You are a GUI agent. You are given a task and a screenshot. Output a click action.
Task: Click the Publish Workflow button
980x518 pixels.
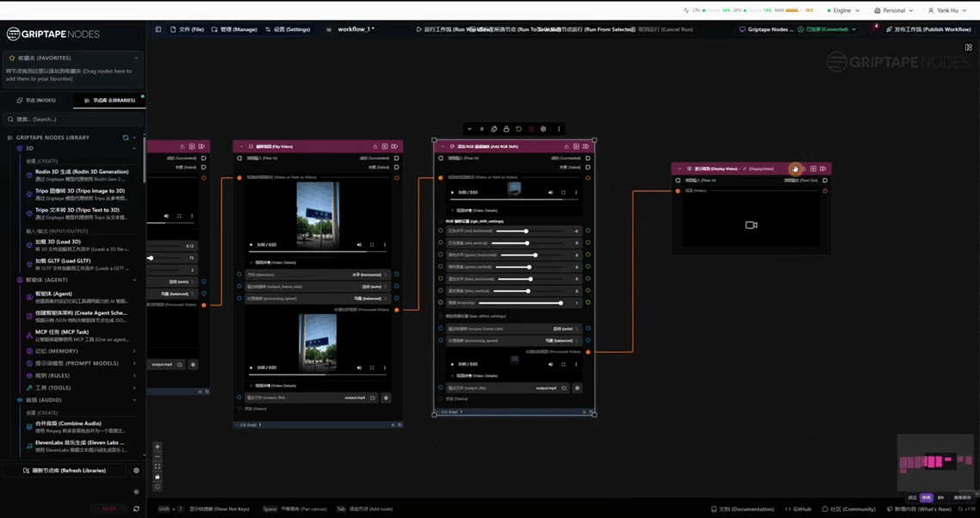928,29
